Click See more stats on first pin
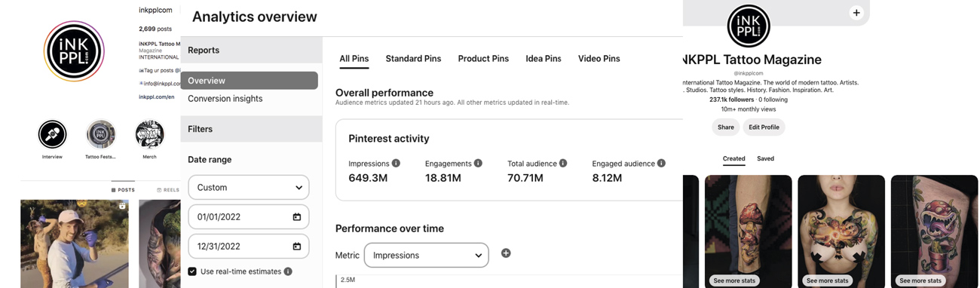Image resolution: width=980 pixels, height=288 pixels. point(734,280)
